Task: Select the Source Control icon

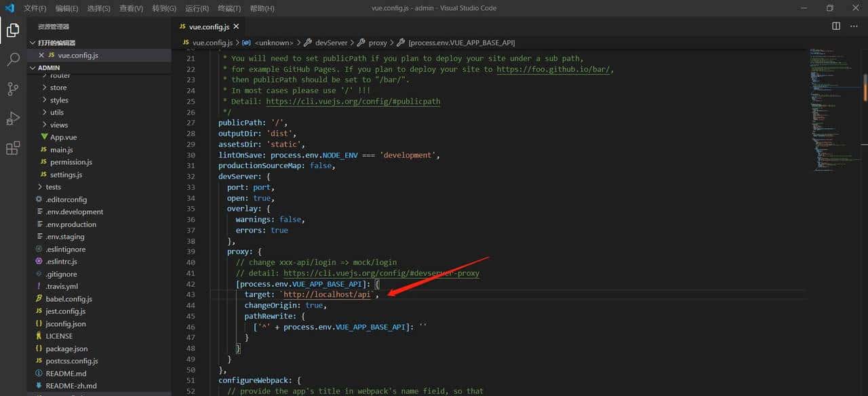Action: 12,89
